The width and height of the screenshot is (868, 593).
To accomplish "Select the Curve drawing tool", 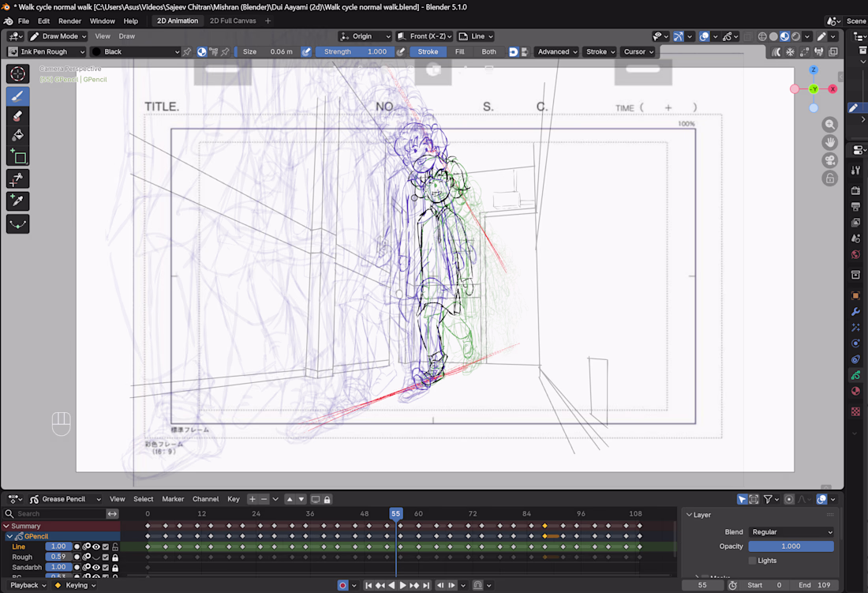I will (x=17, y=223).
